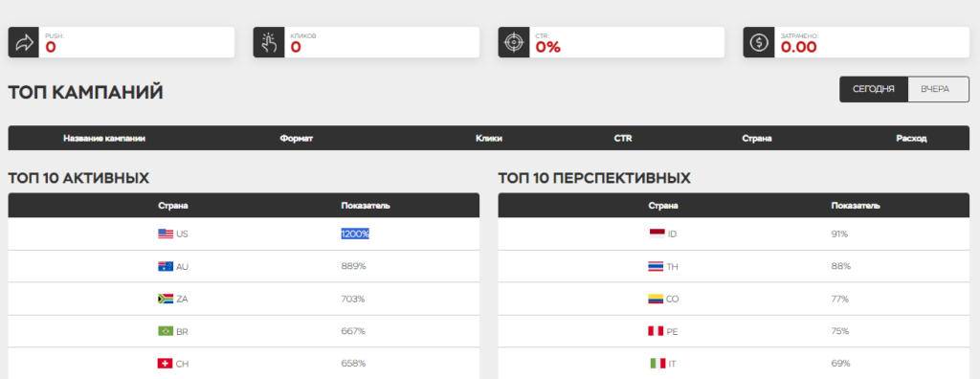Click the highlighted 1200% value
Image resolution: width=980 pixels, height=379 pixels.
pos(355,234)
